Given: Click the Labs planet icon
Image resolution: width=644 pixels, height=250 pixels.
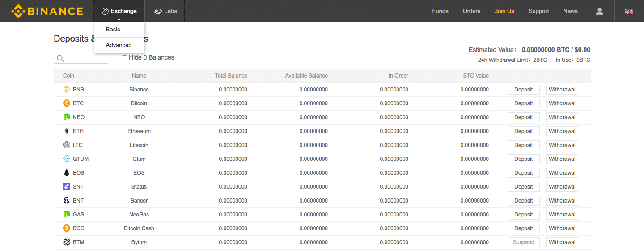Looking at the screenshot, I should 157,11.
